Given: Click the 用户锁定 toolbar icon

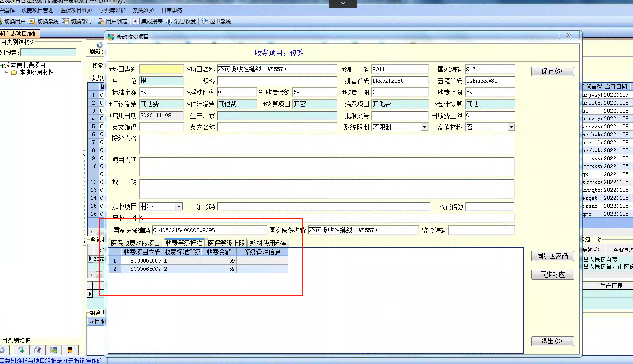Looking at the screenshot, I should [101, 21].
